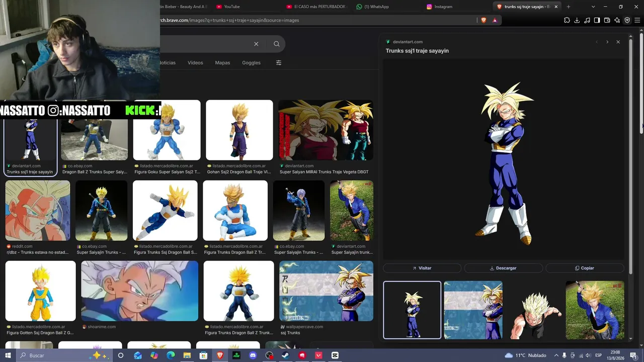Open the browser extensions puzzle icon

point(567,20)
